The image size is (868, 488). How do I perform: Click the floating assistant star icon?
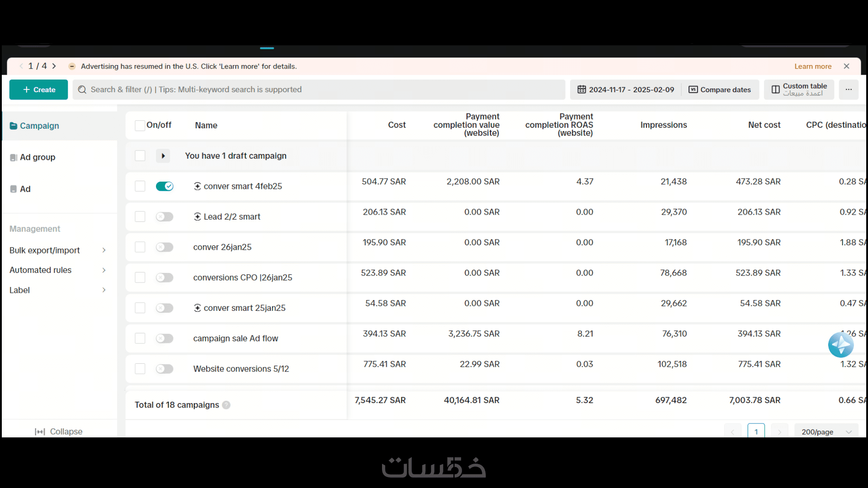pos(840,345)
